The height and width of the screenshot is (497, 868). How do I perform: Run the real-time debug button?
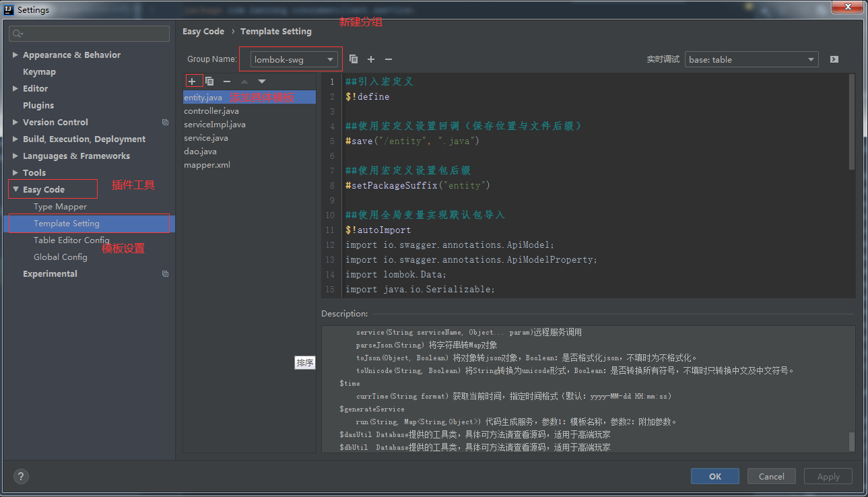click(x=834, y=59)
